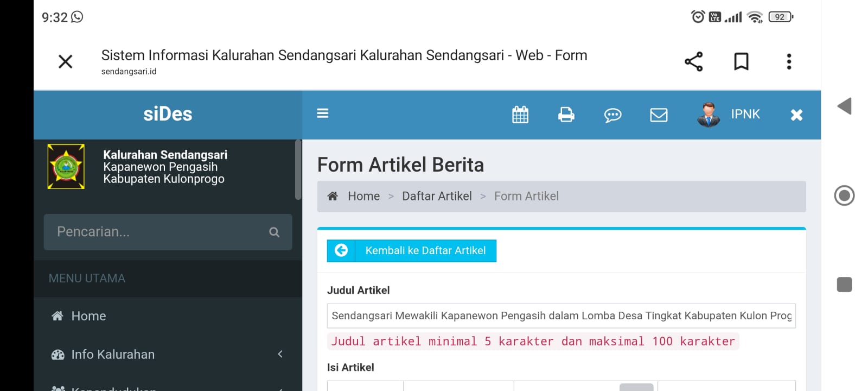Image resolution: width=868 pixels, height=391 pixels.
Task: Focus the Judul Artikel text field
Action: coord(561,316)
